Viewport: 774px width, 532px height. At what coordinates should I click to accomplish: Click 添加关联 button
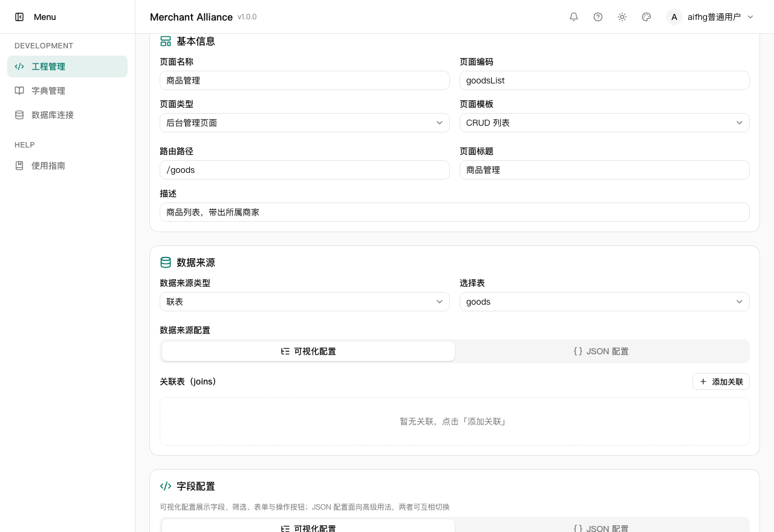point(721,381)
